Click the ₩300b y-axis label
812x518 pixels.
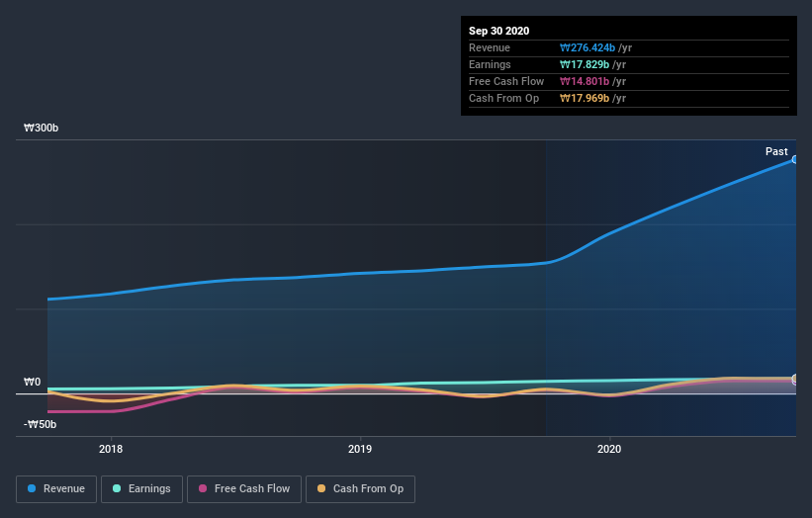[x=41, y=128]
